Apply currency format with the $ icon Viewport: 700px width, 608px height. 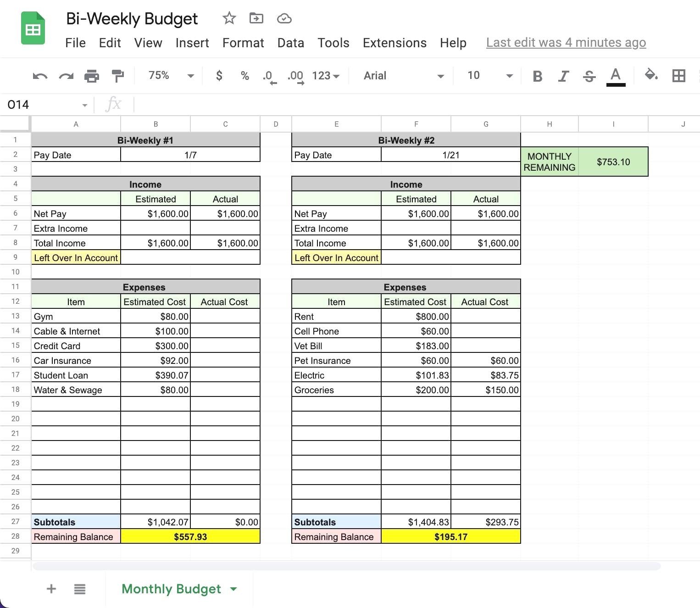pos(219,76)
